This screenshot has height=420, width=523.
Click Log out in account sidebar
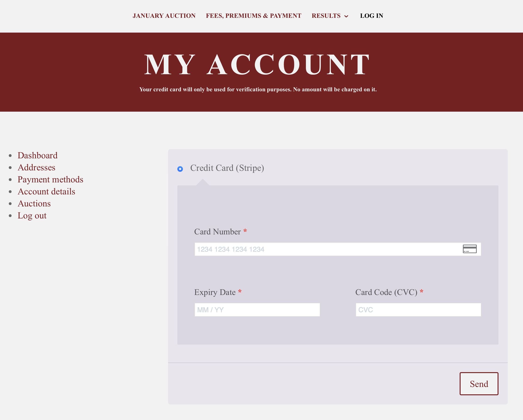click(x=32, y=216)
